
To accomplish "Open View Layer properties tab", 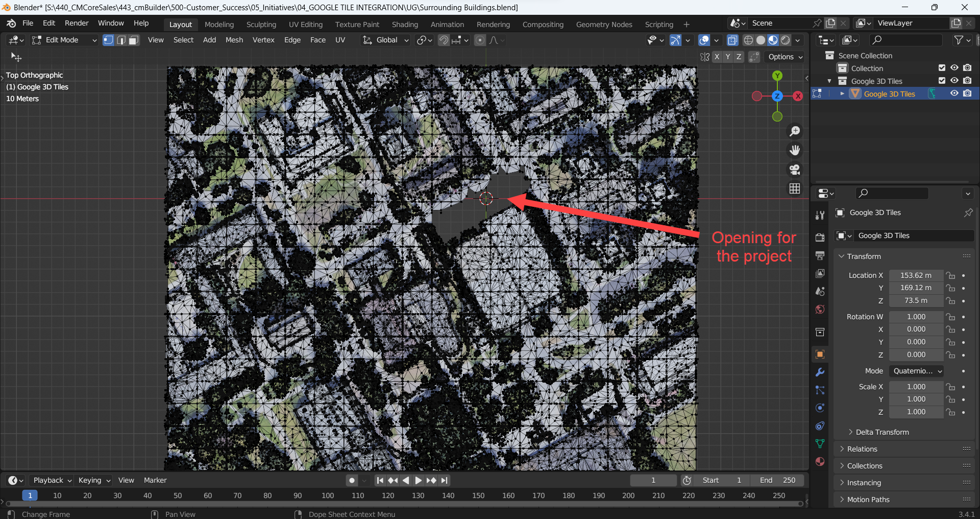I will [x=820, y=273].
